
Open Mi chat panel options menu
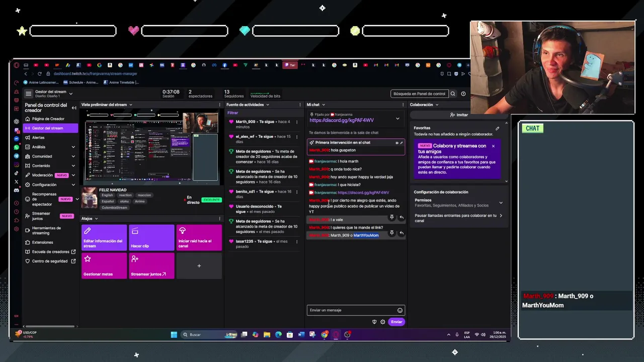(403, 105)
